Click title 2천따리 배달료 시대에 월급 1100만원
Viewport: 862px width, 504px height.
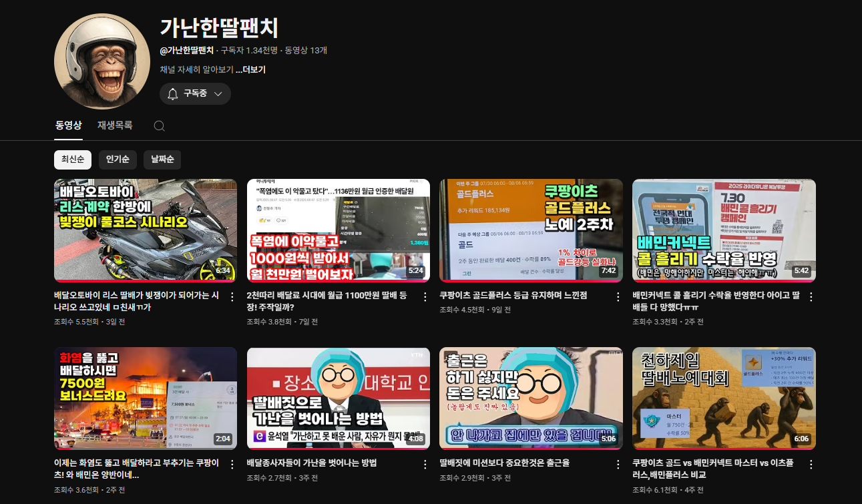pyautogui.click(x=327, y=300)
